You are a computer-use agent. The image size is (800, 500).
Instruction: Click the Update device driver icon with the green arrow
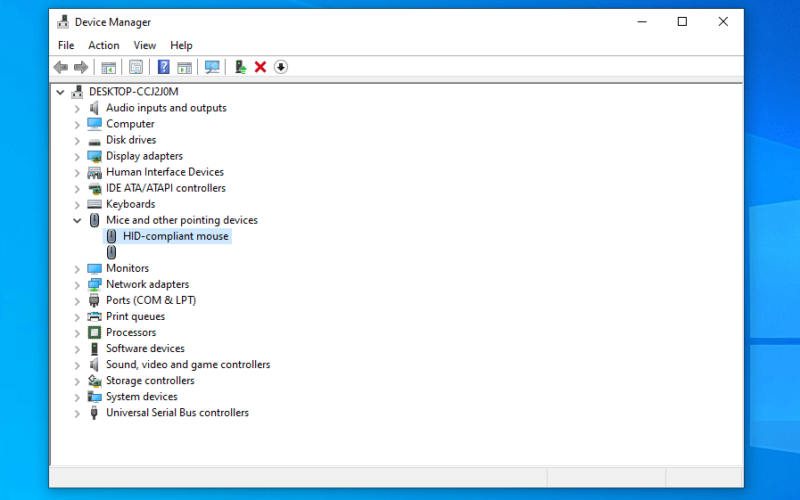point(240,67)
